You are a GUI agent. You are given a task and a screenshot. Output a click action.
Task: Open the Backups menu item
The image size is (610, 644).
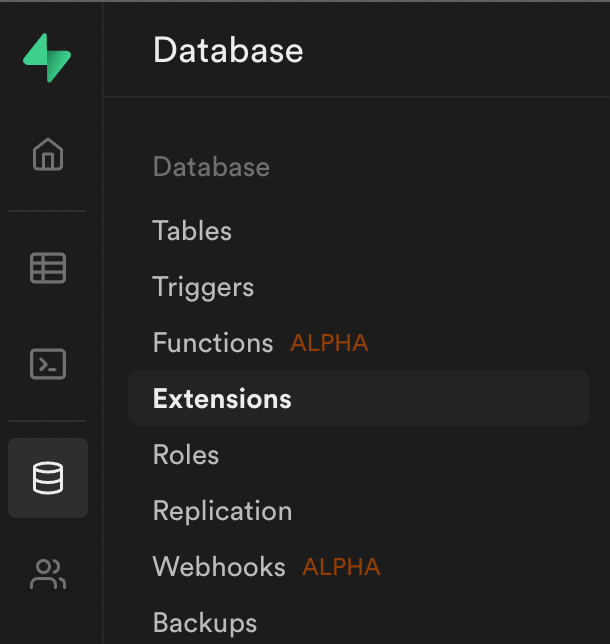click(x=205, y=623)
